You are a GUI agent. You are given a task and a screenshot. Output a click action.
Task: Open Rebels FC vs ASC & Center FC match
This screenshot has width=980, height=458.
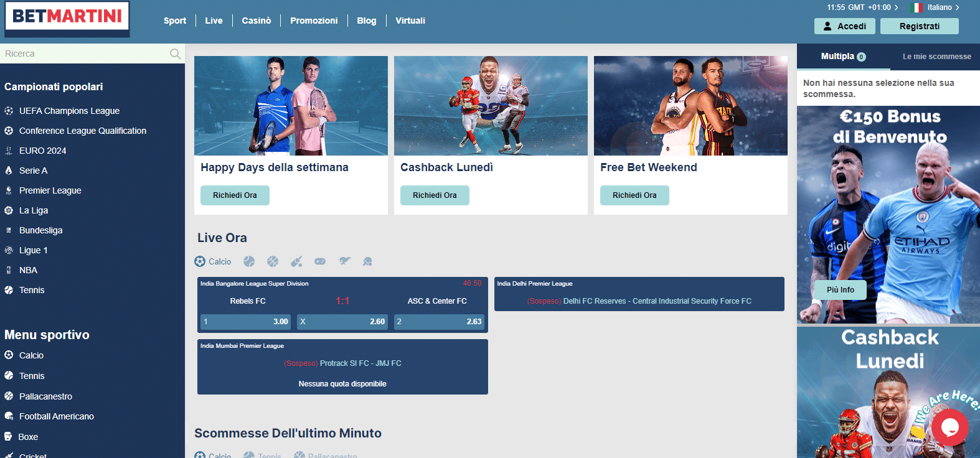(x=342, y=301)
